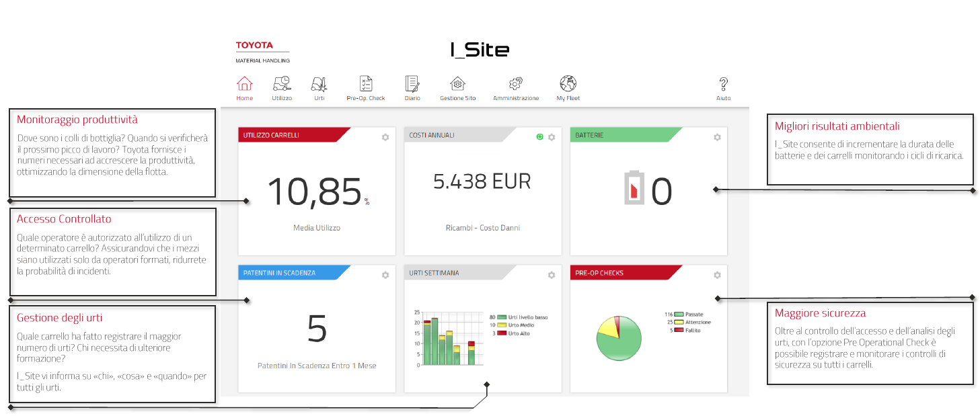Open settings gear on Patentini in Scadenza card
Viewport: 980px width, 420px height.
[385, 275]
